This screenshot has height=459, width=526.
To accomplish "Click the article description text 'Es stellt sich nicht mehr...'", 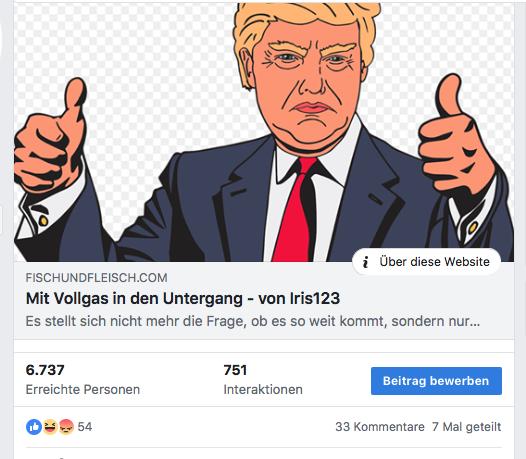I will 253,321.
